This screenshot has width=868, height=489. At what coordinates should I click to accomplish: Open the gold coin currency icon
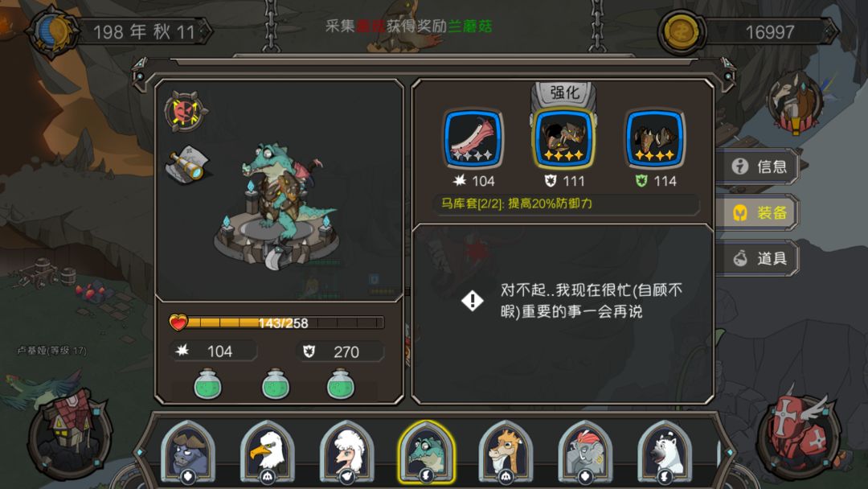[x=681, y=31]
